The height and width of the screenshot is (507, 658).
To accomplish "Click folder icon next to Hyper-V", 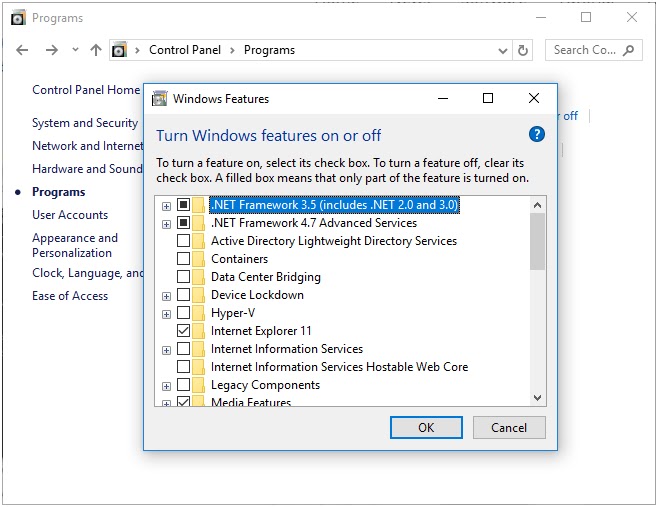I will pyautogui.click(x=198, y=313).
